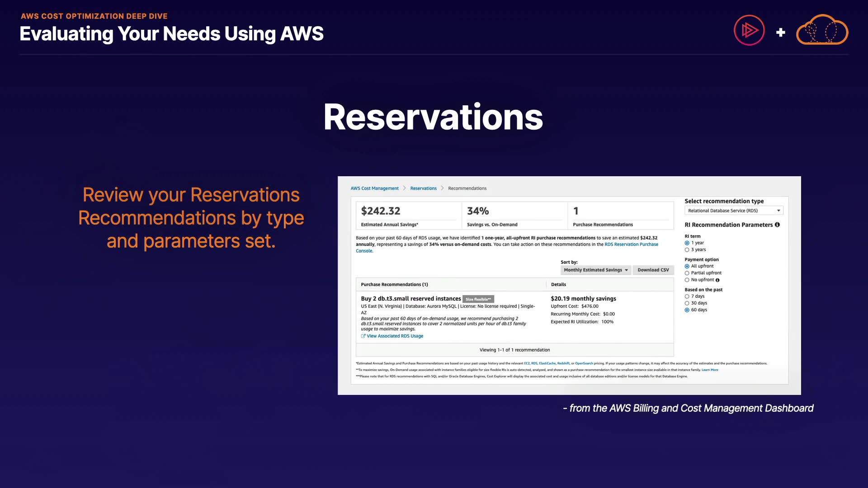The width and height of the screenshot is (868, 488).
Task: Click the Size flexible badge
Action: [478, 299]
